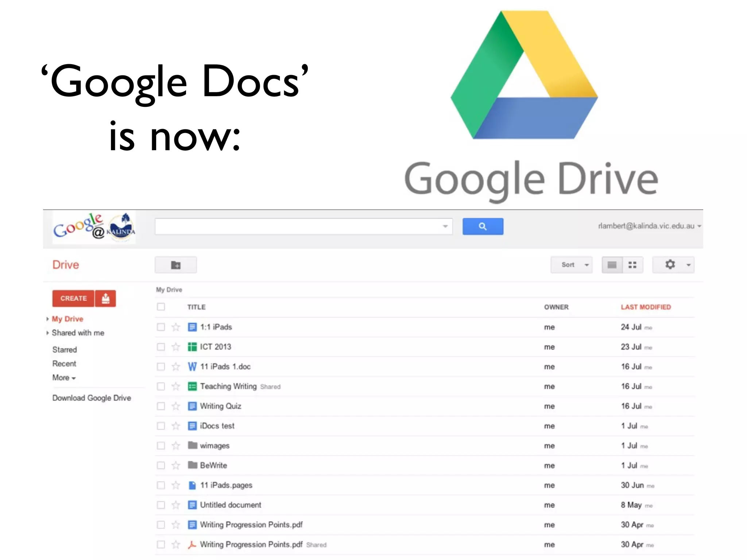Open the Teaching Writing form title

pos(228,386)
